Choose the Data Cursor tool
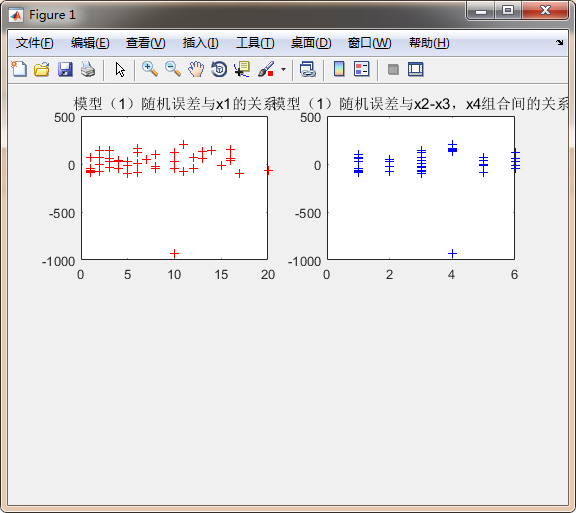This screenshot has height=513, width=576. [242, 69]
